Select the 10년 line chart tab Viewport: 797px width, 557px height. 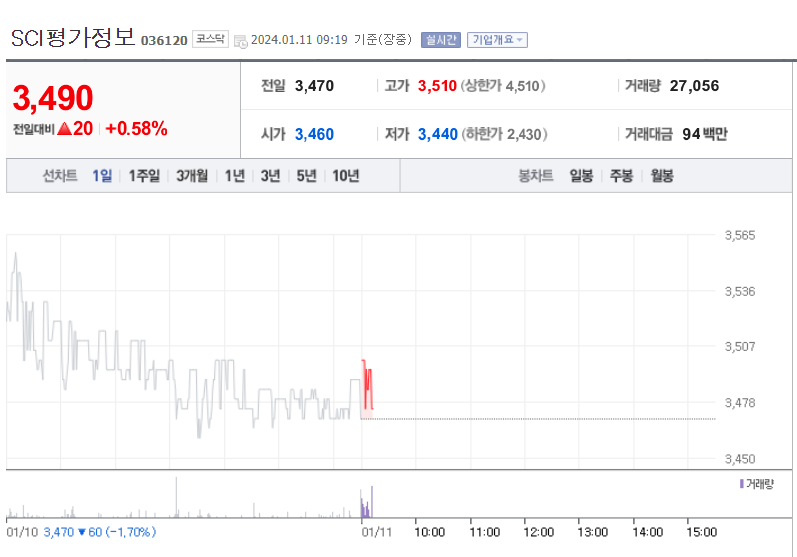point(346,176)
